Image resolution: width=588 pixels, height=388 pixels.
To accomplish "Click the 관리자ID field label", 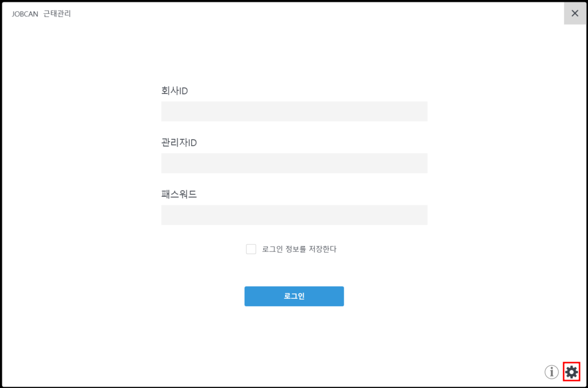I will tap(179, 143).
